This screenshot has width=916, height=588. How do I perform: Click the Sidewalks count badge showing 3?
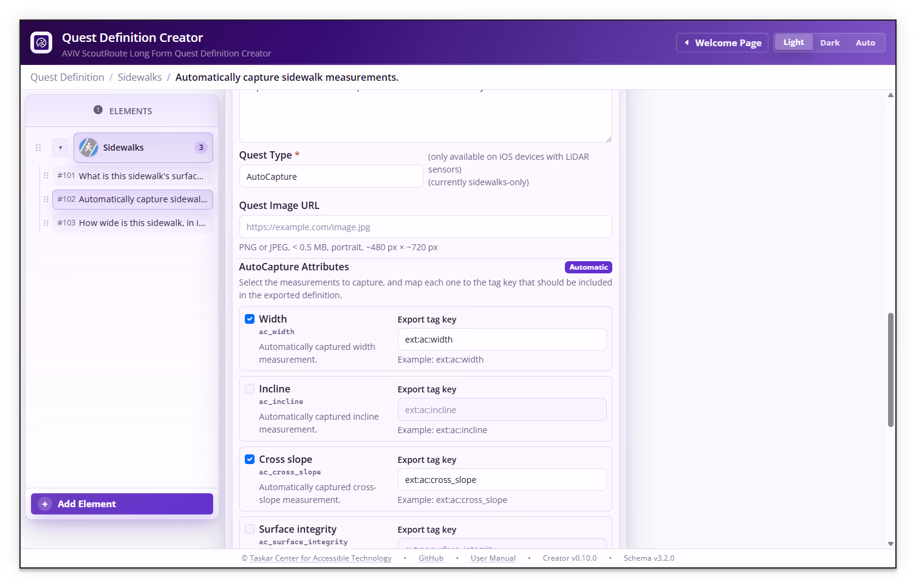201,148
